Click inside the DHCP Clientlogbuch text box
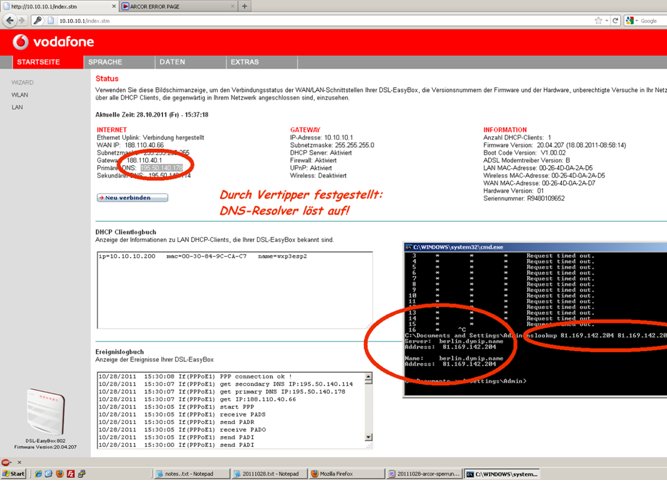 click(235, 290)
